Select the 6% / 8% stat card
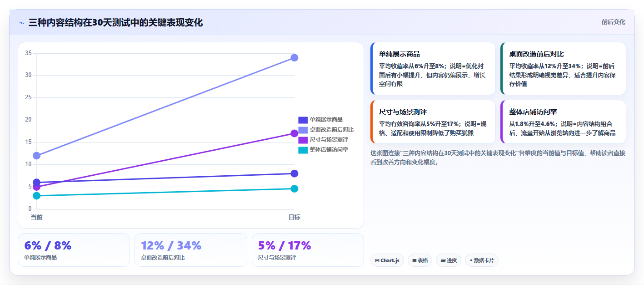This screenshot has height=285, width=644. coord(74,250)
